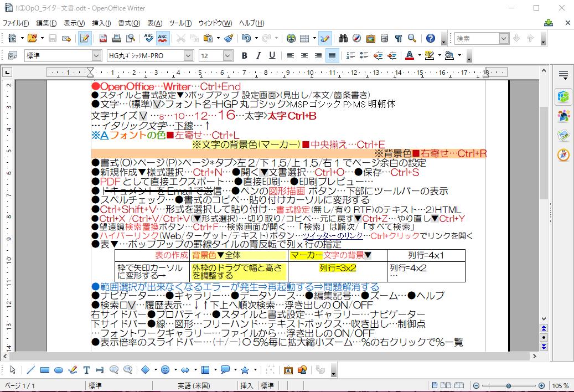Open 表示(V) menu
The height and width of the screenshot is (392, 574).
[x=74, y=23]
